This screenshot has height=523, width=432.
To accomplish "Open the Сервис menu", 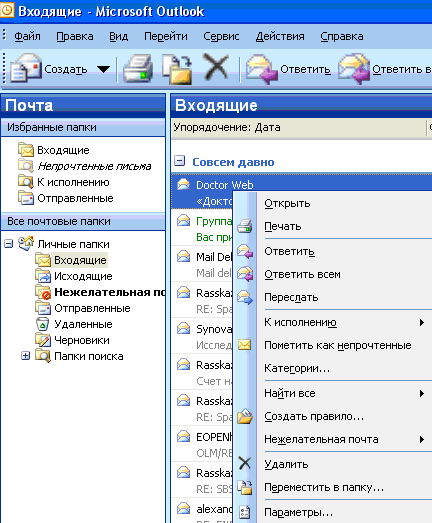I will 221,36.
